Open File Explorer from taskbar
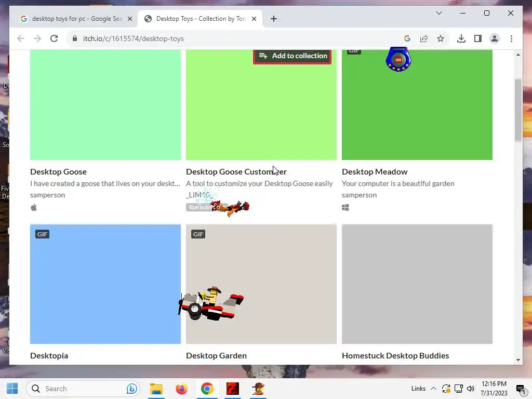The height and width of the screenshot is (399, 532). pos(156,389)
